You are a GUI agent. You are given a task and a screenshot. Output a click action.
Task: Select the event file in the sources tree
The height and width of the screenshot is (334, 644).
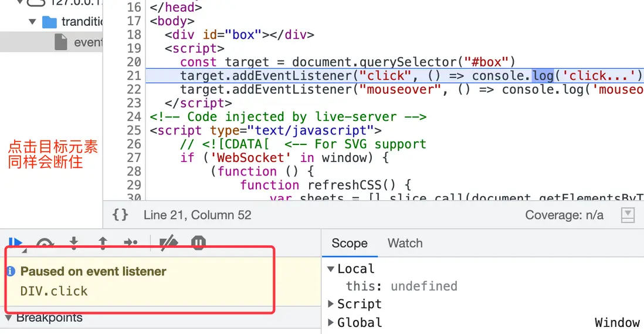[52, 42]
